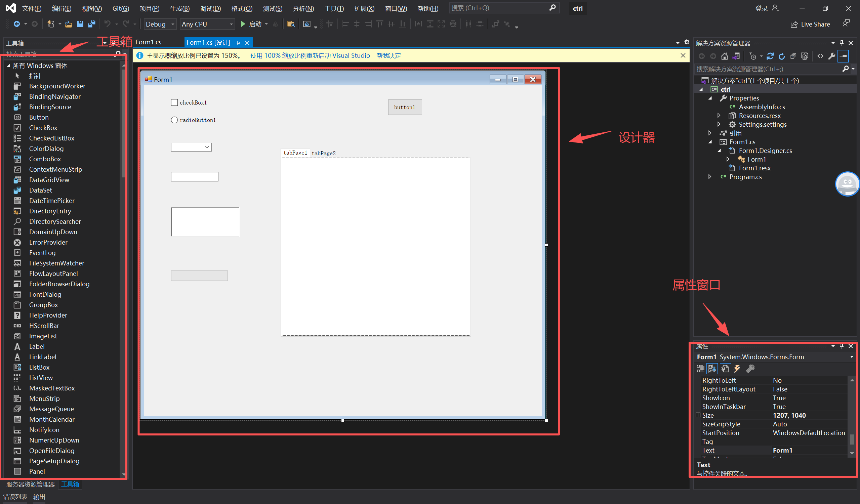Click the account sign-in person icon
The width and height of the screenshot is (860, 504).
775,8
